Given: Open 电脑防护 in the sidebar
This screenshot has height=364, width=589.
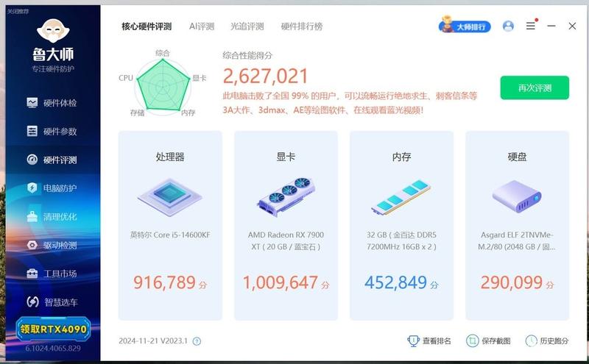Looking at the screenshot, I should [x=52, y=188].
